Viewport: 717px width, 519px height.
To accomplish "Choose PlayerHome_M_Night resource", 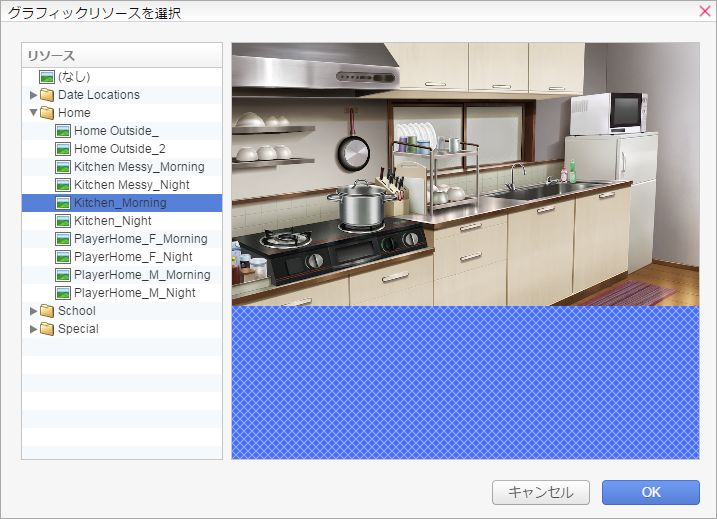I will tap(134, 293).
